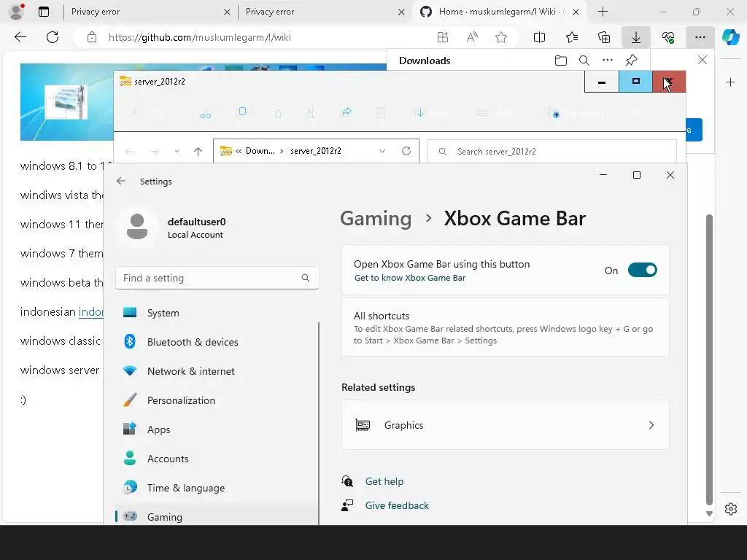Open a new Edge tab

pos(603,12)
